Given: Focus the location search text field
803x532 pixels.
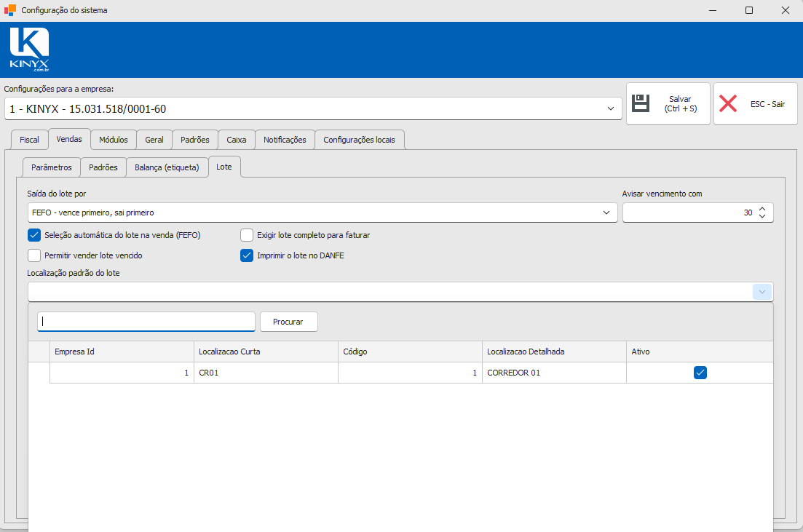Looking at the screenshot, I should tap(146, 322).
